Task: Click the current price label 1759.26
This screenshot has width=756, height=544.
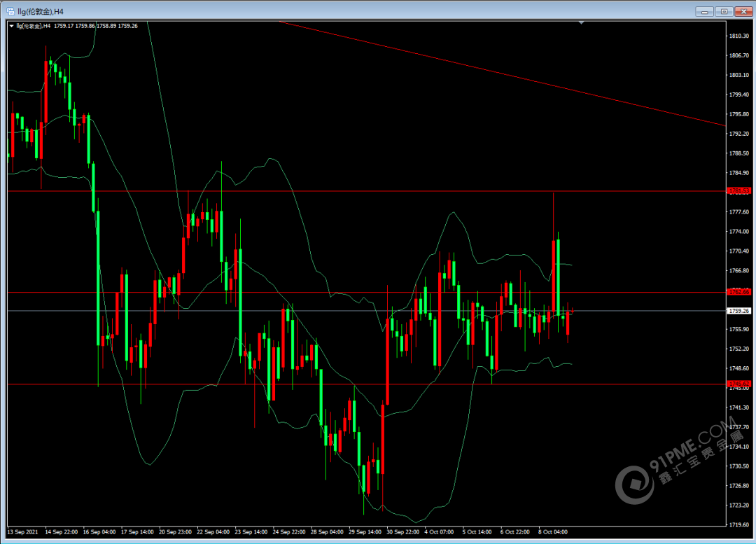Action: (739, 311)
